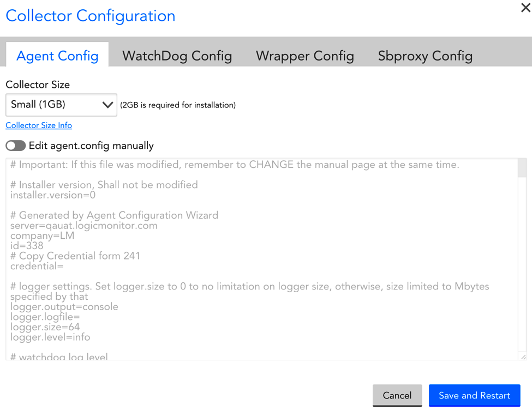Click the text area resize handle

click(x=523, y=356)
